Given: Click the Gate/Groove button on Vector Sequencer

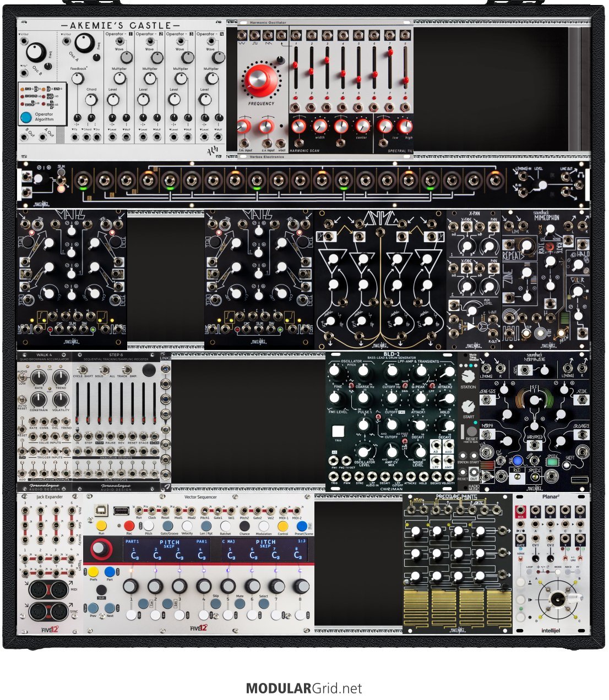Looking at the screenshot, I should click(x=168, y=526).
